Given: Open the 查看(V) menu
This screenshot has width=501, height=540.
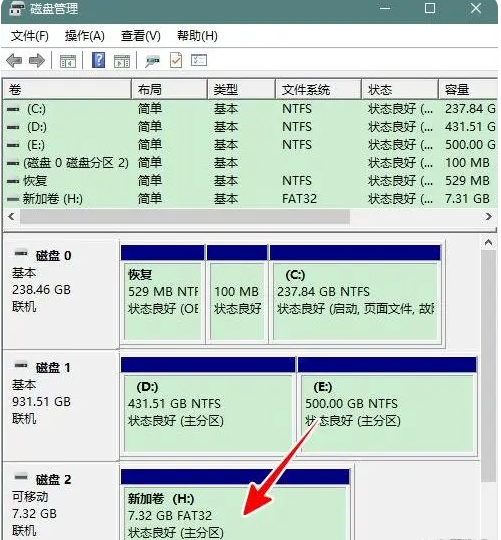Looking at the screenshot, I should [x=141, y=36].
